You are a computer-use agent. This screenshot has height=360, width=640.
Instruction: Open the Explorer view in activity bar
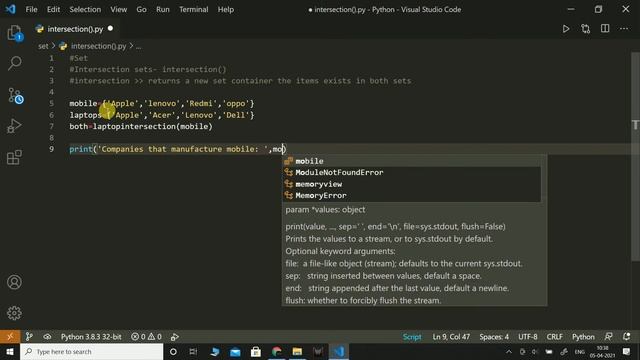point(15,33)
